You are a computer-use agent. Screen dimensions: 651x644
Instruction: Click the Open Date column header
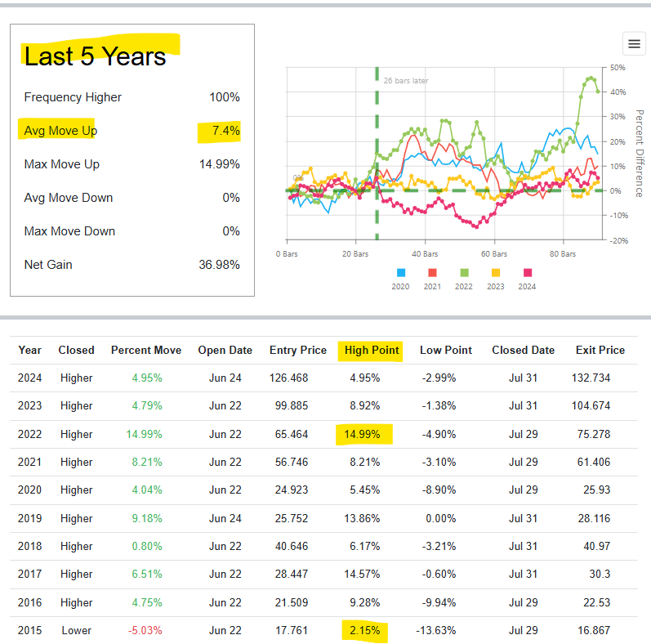(x=225, y=350)
